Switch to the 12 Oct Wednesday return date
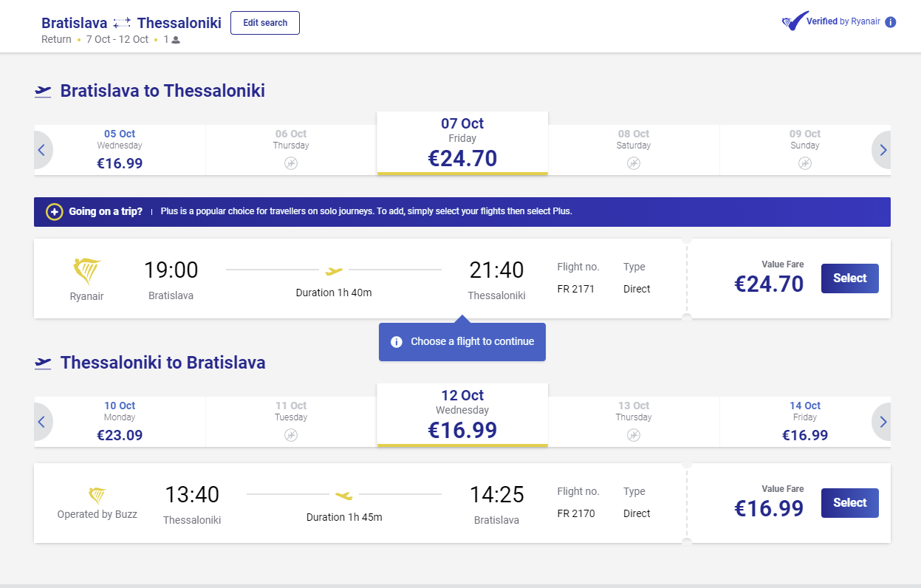The width and height of the screenshot is (921, 588). [x=462, y=415]
